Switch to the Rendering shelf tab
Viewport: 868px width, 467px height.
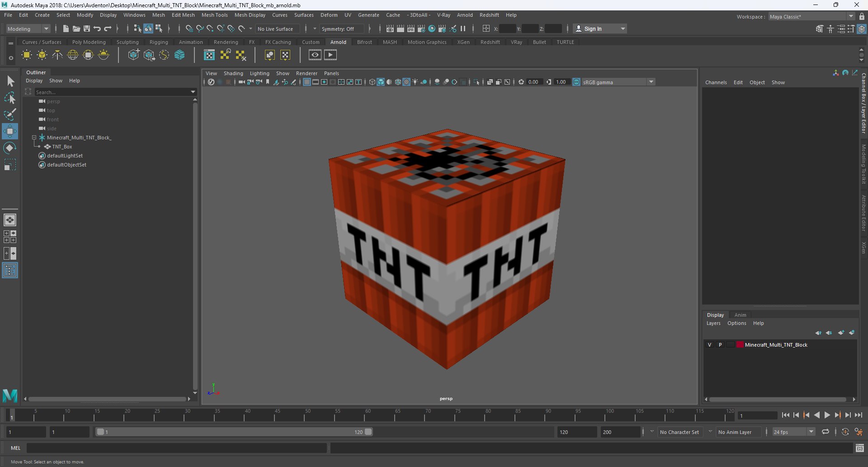point(226,42)
